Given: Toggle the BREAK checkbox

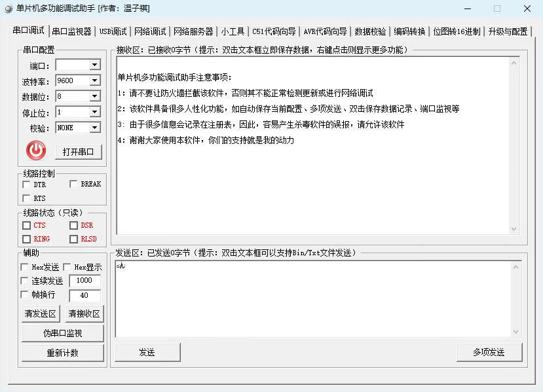Looking at the screenshot, I should tap(73, 185).
